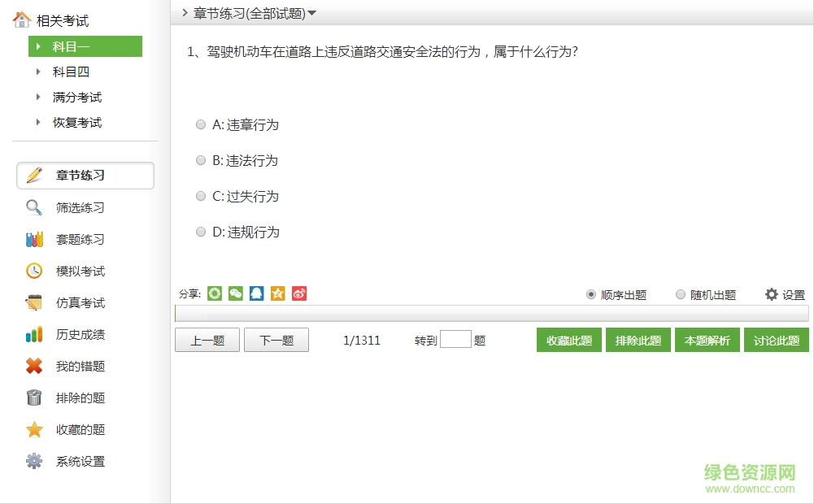Click the 收藏此题 green button
Image resolution: width=814 pixels, height=504 pixels.
point(568,340)
